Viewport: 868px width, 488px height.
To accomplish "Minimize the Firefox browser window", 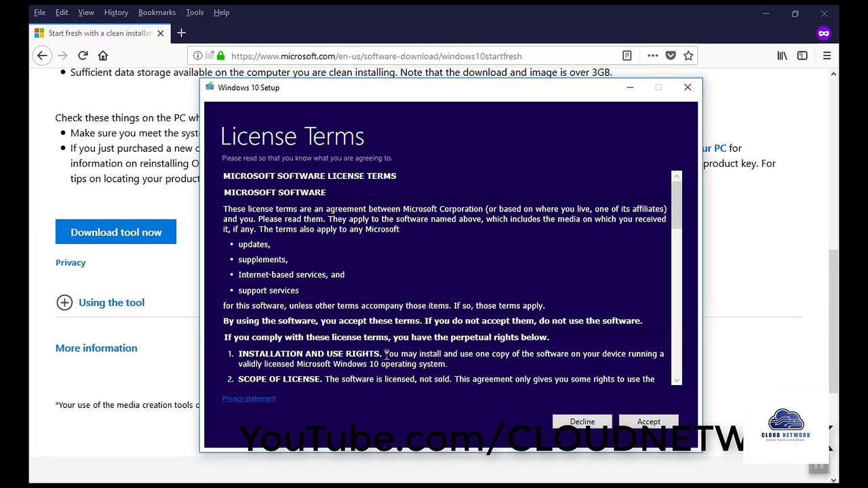I will pyautogui.click(x=766, y=13).
